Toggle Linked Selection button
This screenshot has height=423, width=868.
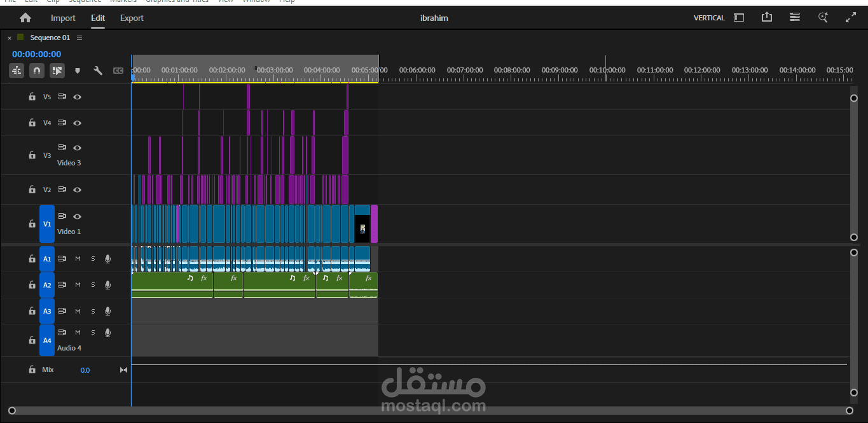(57, 71)
